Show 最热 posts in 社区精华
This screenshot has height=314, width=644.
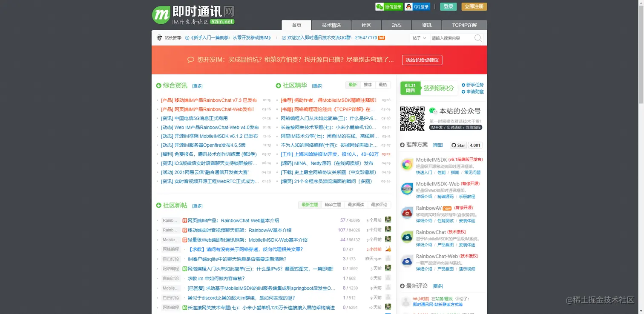[x=383, y=85]
